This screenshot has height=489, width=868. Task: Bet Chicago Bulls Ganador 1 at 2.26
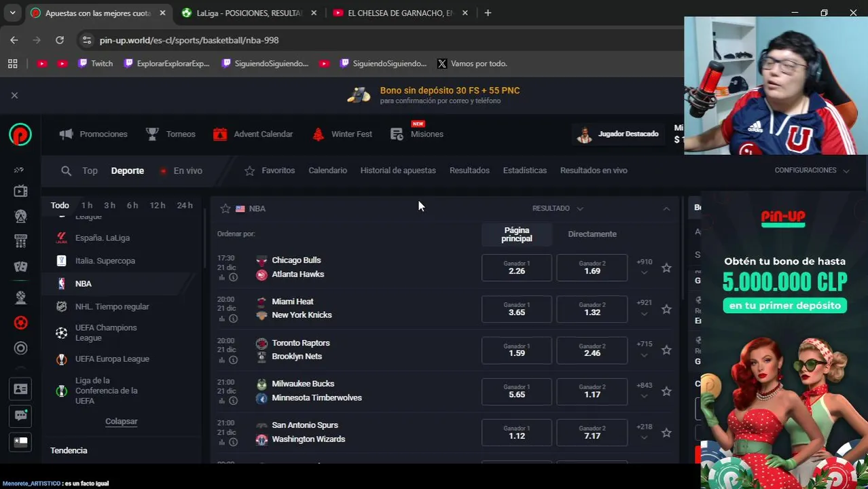point(517,268)
